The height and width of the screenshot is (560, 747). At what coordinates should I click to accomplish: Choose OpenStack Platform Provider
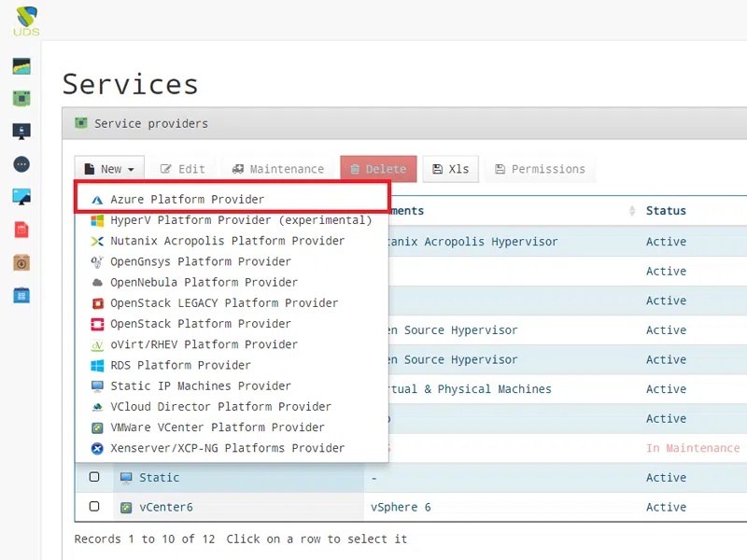pyautogui.click(x=232, y=324)
